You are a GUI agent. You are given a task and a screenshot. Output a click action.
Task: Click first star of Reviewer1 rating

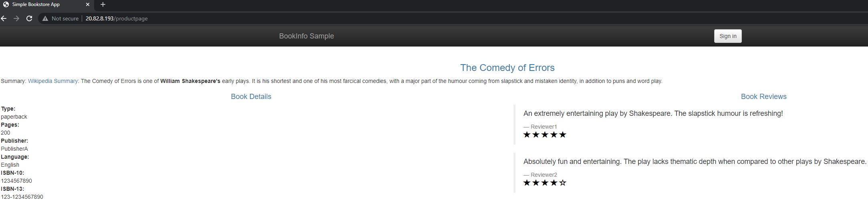[x=527, y=135]
